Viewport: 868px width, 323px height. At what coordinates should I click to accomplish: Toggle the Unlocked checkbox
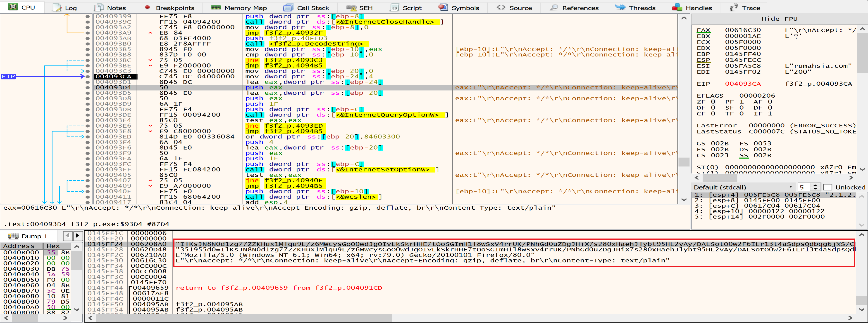click(x=828, y=187)
